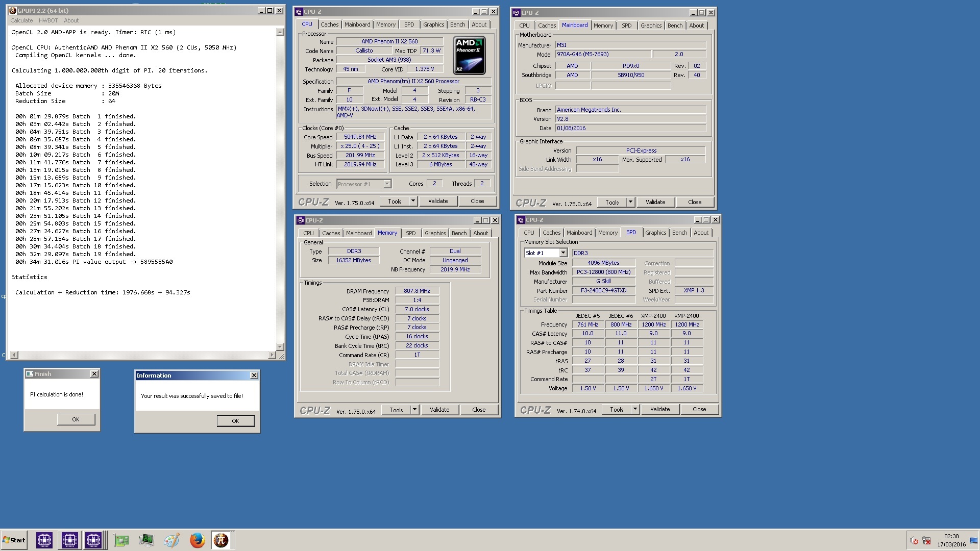Click the Part Number field F3-2400C9-4GTXD
The image size is (980, 551).
pos(603,291)
